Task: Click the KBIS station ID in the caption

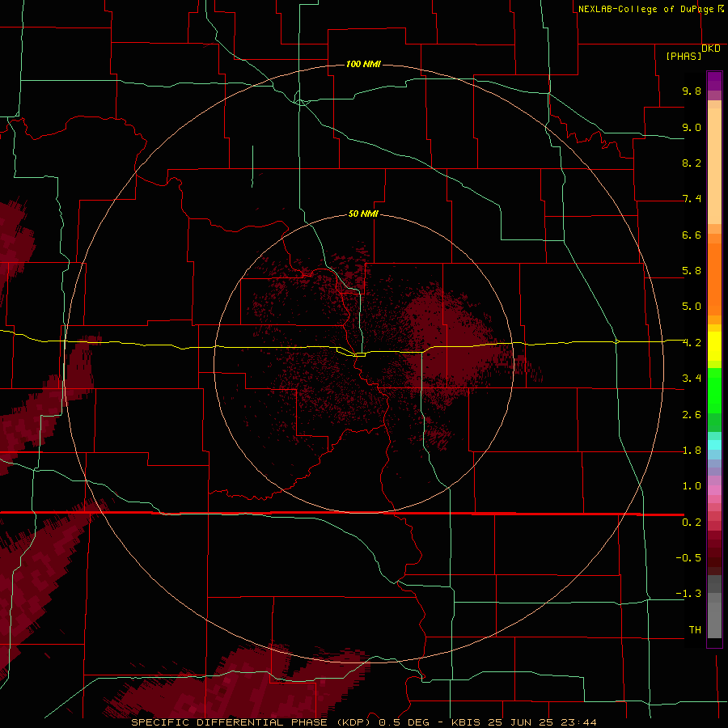Action: pos(467,722)
